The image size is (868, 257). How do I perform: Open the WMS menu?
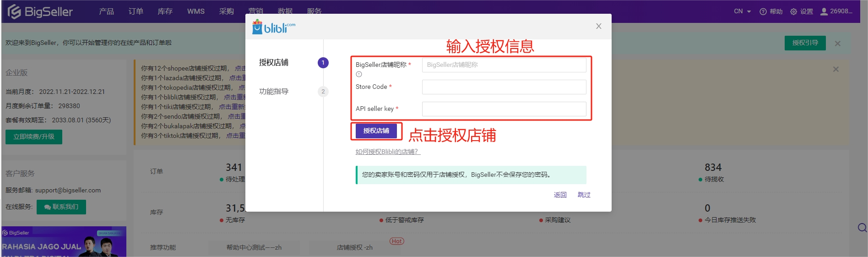click(196, 11)
